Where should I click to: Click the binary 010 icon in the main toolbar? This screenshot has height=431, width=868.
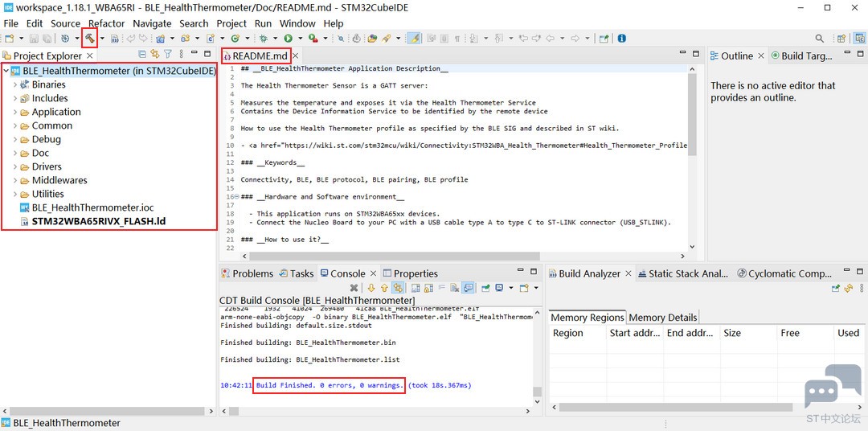115,39
